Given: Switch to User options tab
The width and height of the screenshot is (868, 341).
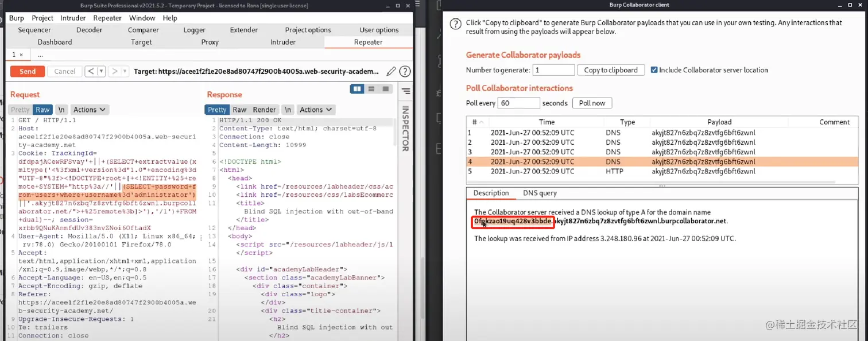Looking at the screenshot, I should point(379,30).
